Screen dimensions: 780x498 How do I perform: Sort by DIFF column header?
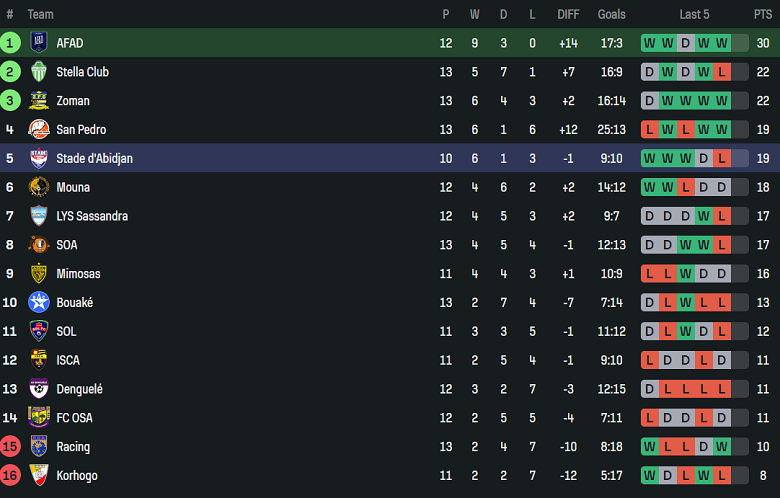(x=568, y=14)
